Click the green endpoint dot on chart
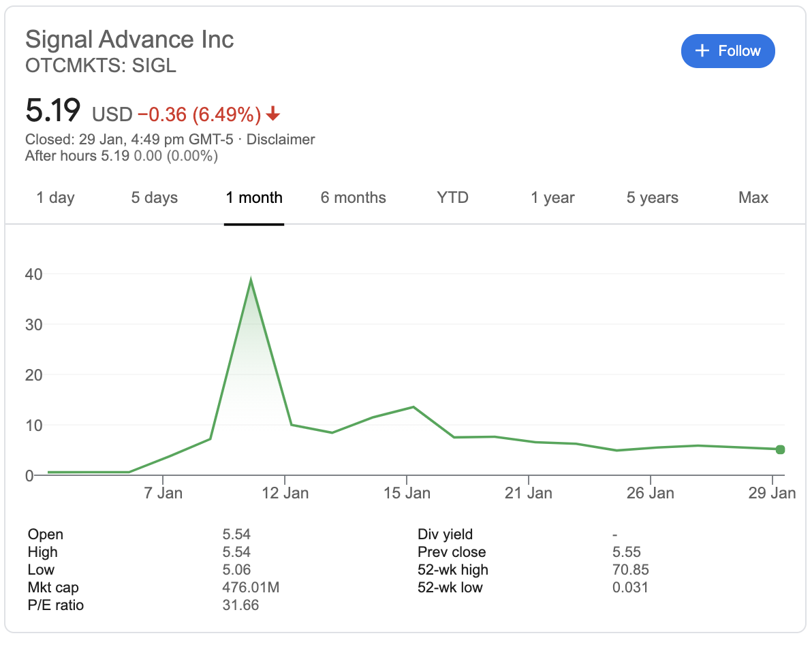This screenshot has width=812, height=655. [x=780, y=449]
